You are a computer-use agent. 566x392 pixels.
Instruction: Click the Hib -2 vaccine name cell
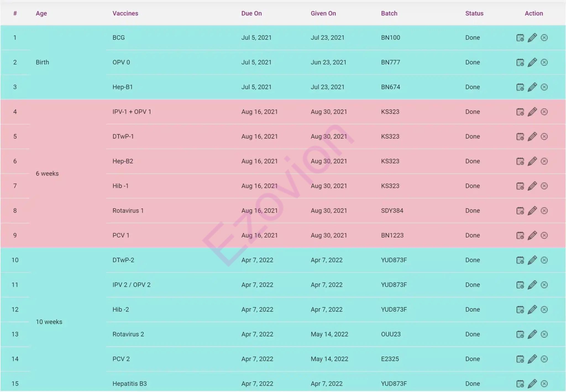coord(120,309)
